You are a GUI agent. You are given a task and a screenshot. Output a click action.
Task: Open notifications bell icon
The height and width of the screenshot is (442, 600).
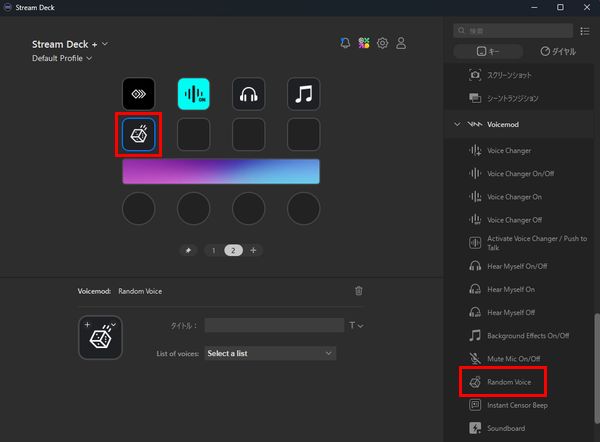coord(345,43)
